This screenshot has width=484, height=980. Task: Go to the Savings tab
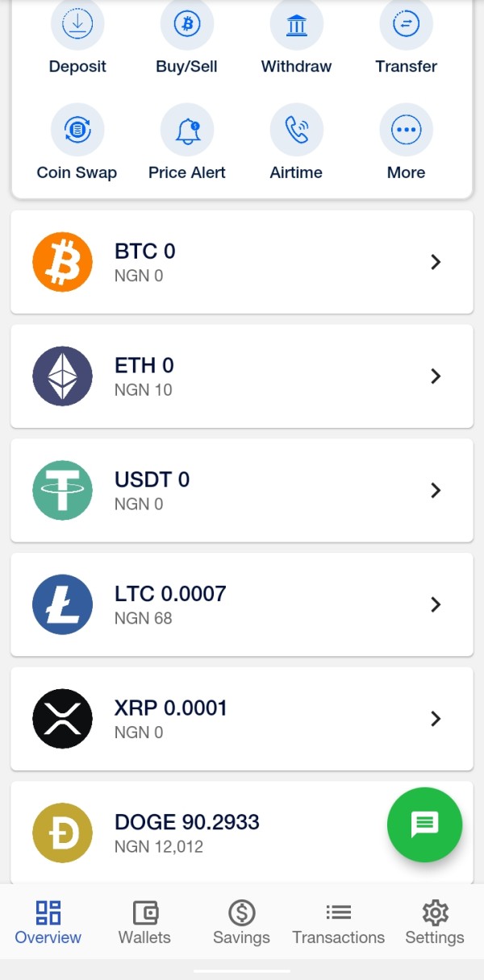click(241, 922)
